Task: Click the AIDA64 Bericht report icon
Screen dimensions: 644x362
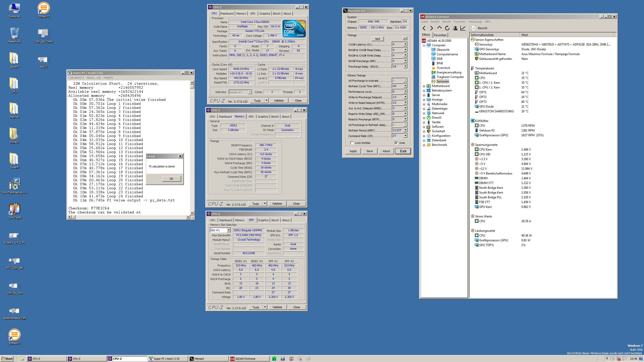Action: [x=474, y=28]
